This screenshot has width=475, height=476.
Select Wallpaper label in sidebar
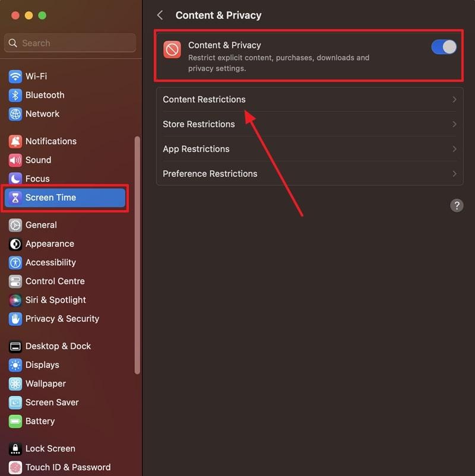point(46,384)
